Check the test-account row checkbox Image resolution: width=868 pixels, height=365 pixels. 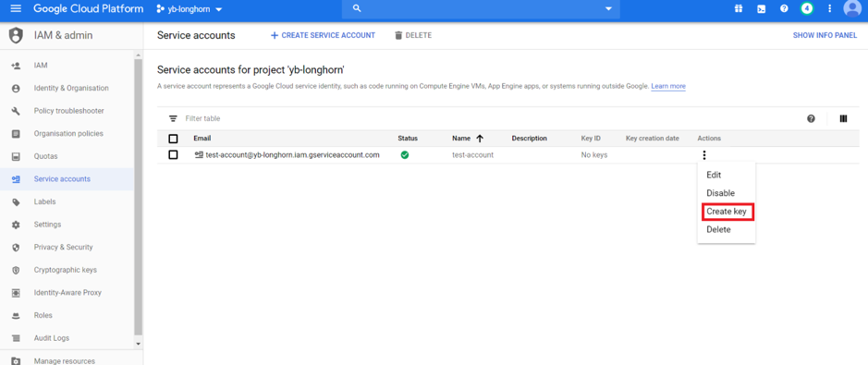pyautogui.click(x=173, y=155)
